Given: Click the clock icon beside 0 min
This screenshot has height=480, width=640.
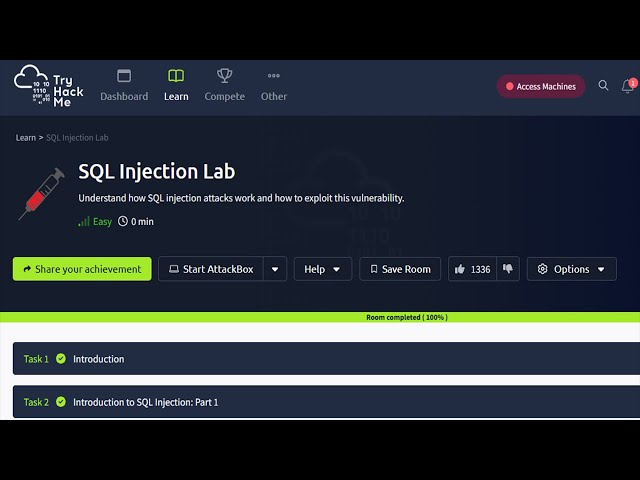Looking at the screenshot, I should [123, 221].
